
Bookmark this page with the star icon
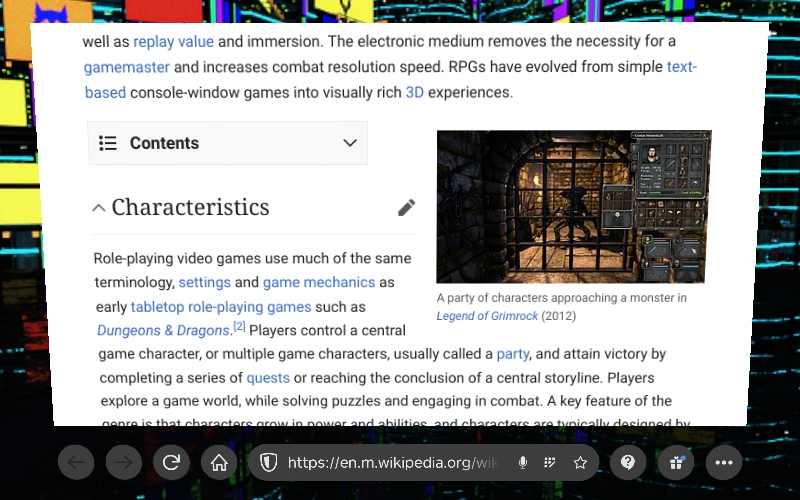point(580,463)
